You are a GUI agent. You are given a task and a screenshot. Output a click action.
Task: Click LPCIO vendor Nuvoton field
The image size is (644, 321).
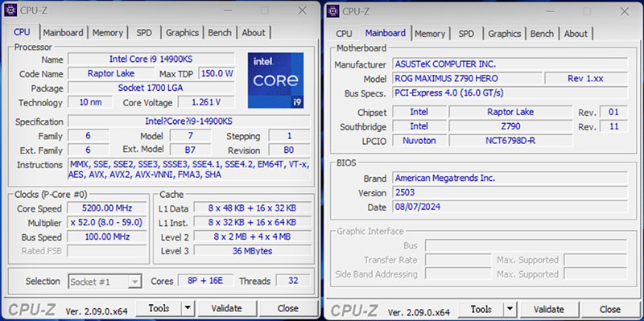(x=419, y=140)
